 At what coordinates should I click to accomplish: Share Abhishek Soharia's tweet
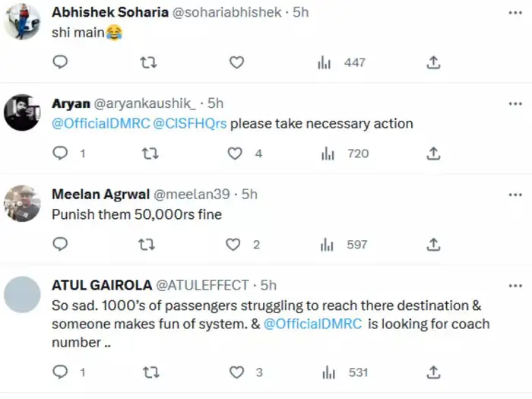(433, 62)
